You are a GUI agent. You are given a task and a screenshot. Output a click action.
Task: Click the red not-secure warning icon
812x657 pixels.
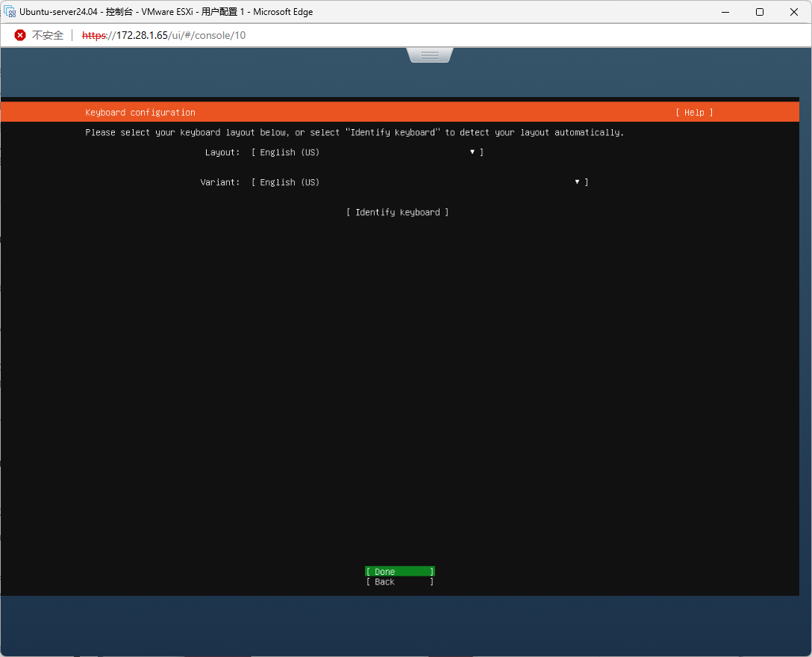(20, 35)
